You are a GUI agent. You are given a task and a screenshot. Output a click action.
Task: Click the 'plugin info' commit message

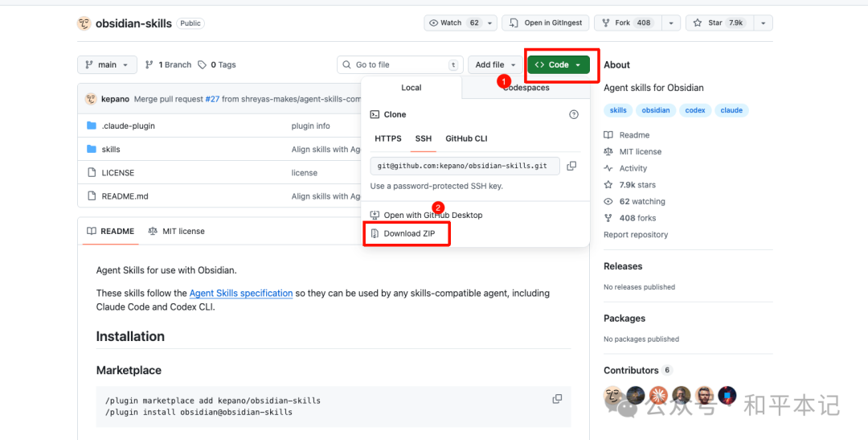click(x=310, y=125)
